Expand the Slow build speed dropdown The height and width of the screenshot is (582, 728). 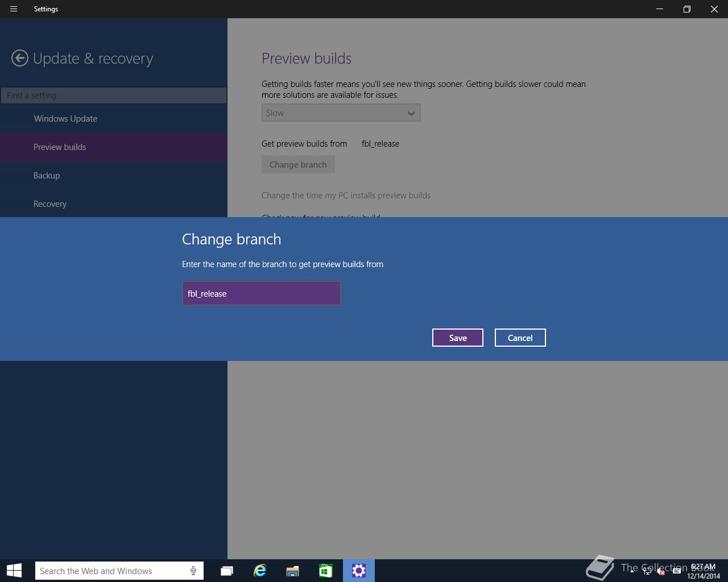[341, 113]
